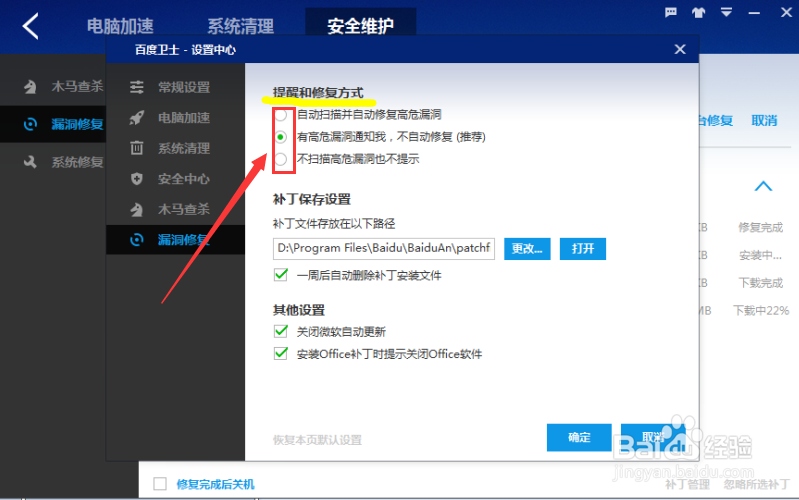Click the 确定 button
This screenshot has height=500, width=799.
point(579,437)
